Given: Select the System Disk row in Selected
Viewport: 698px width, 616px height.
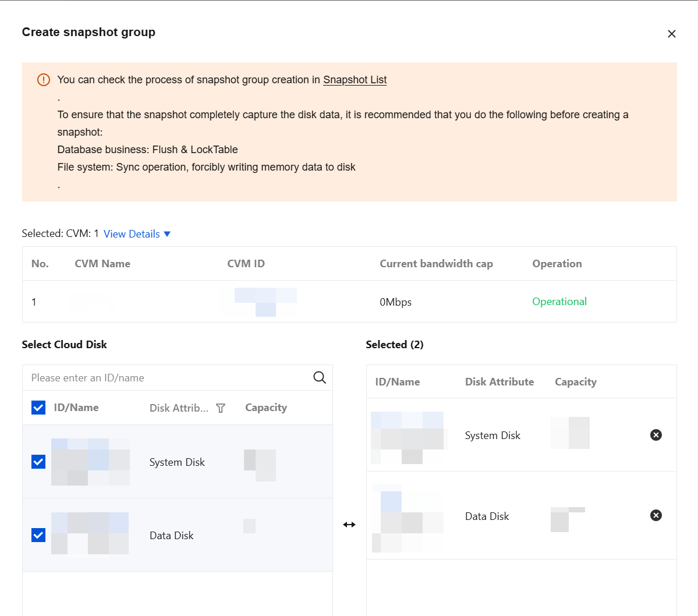Looking at the screenshot, I should pyautogui.click(x=521, y=435).
